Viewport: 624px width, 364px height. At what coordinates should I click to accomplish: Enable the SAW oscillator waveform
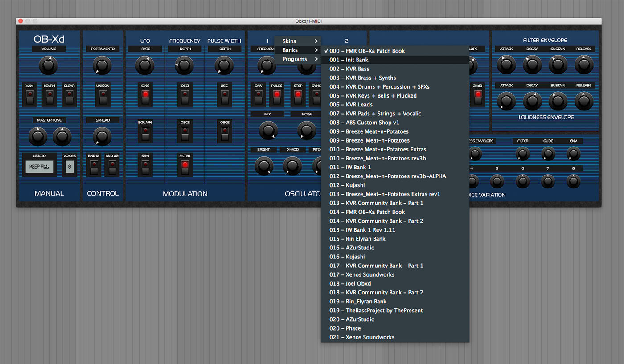(x=258, y=95)
